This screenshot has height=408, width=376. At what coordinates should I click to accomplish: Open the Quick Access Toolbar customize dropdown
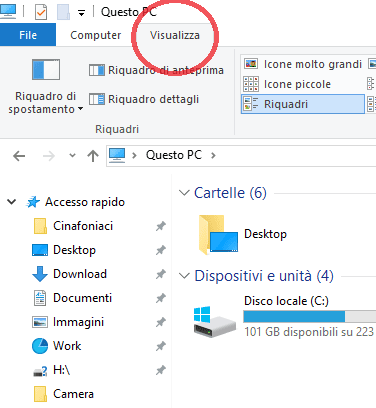pos(81,13)
